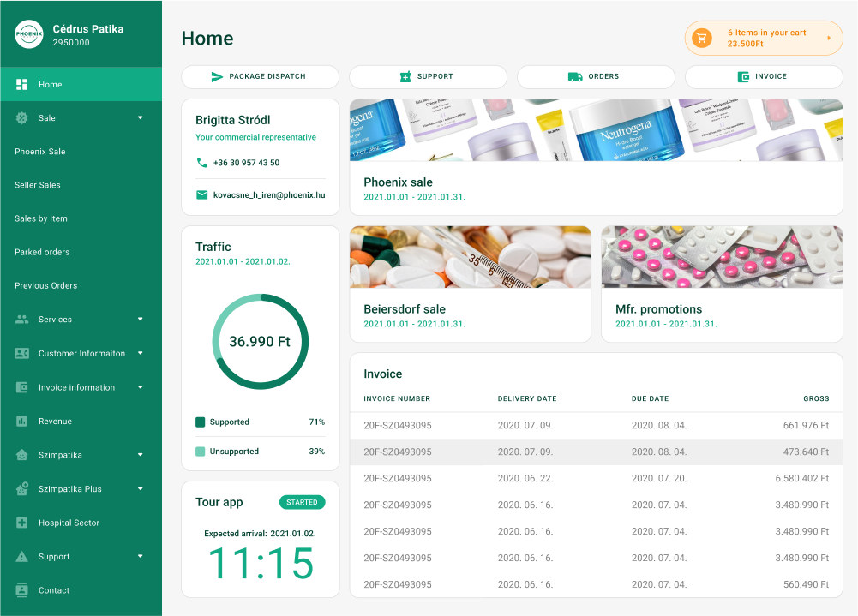Select Sales by Item in sidebar
The image size is (858, 616).
point(41,218)
